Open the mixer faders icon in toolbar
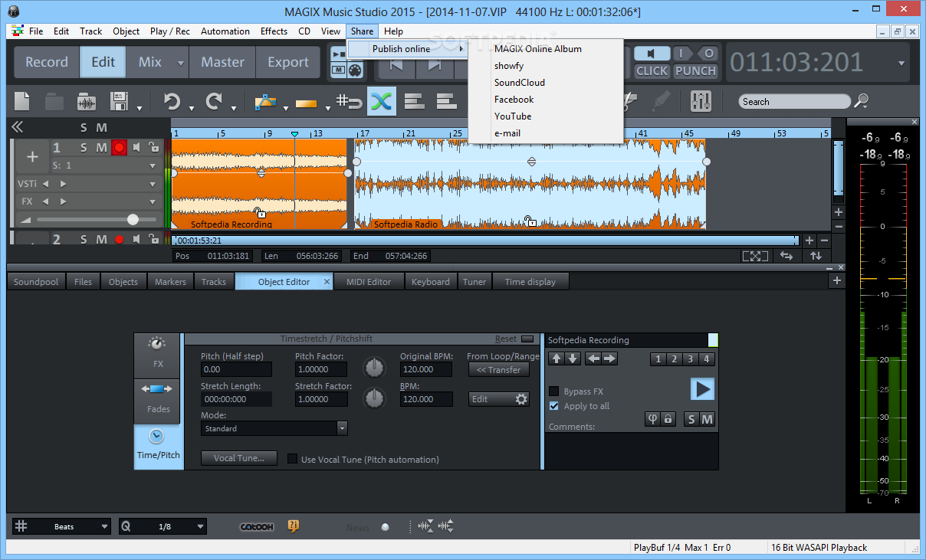Screen dimensions: 926x560 point(701,101)
